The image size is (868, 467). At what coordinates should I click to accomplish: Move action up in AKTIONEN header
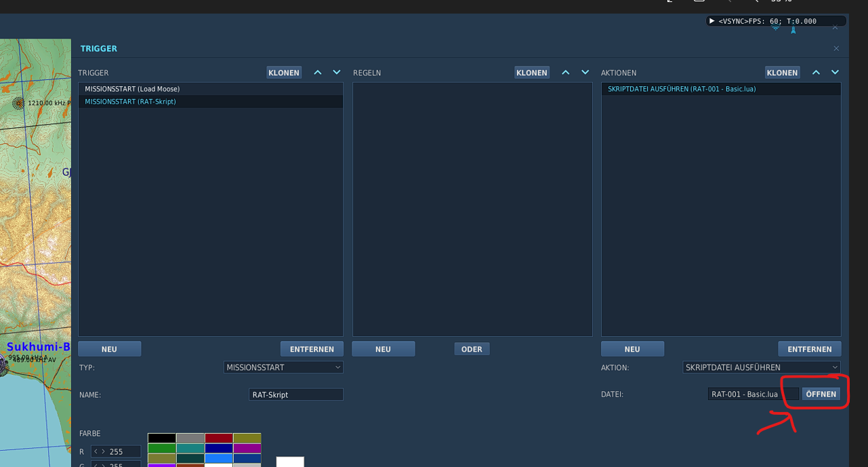tap(816, 73)
